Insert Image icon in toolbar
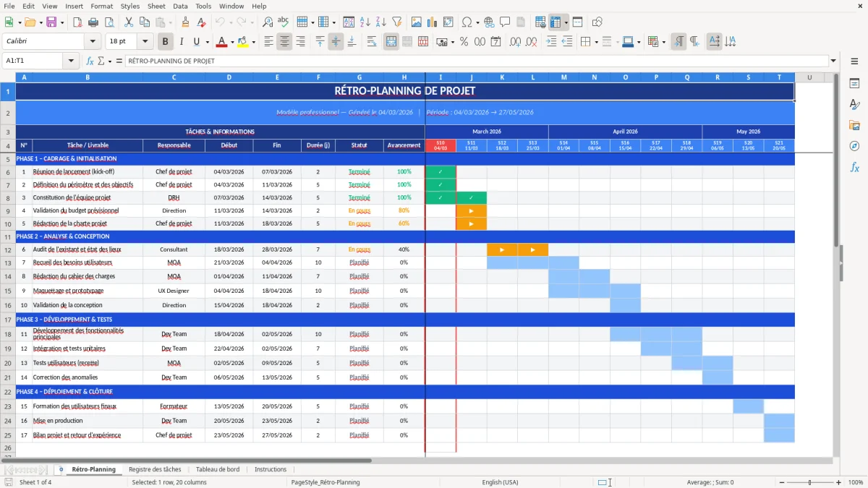The width and height of the screenshot is (868, 488). click(417, 22)
